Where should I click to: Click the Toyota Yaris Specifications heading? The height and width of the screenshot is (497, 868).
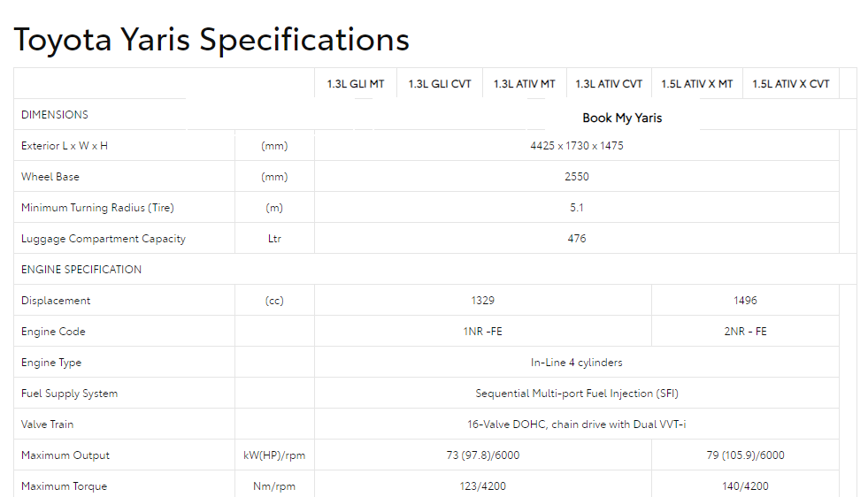(211, 40)
